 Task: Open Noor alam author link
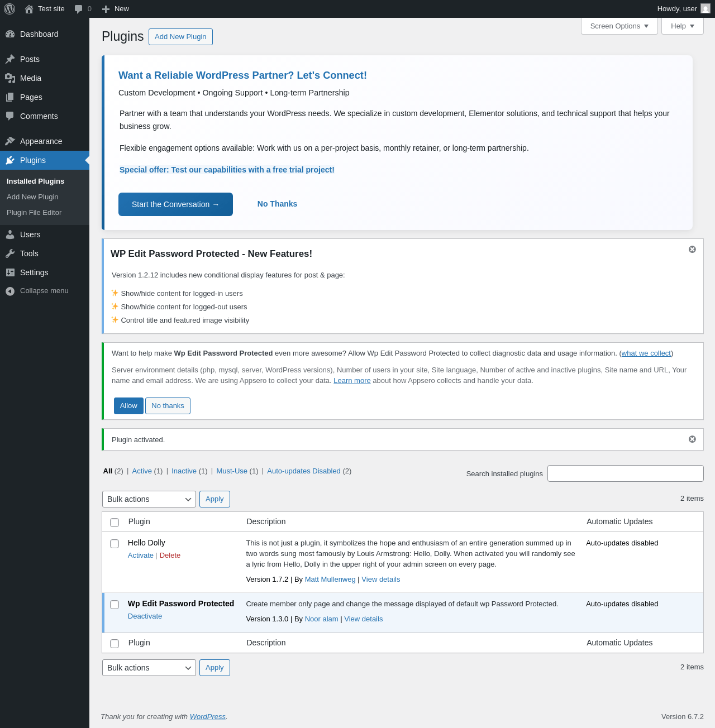click(322, 619)
